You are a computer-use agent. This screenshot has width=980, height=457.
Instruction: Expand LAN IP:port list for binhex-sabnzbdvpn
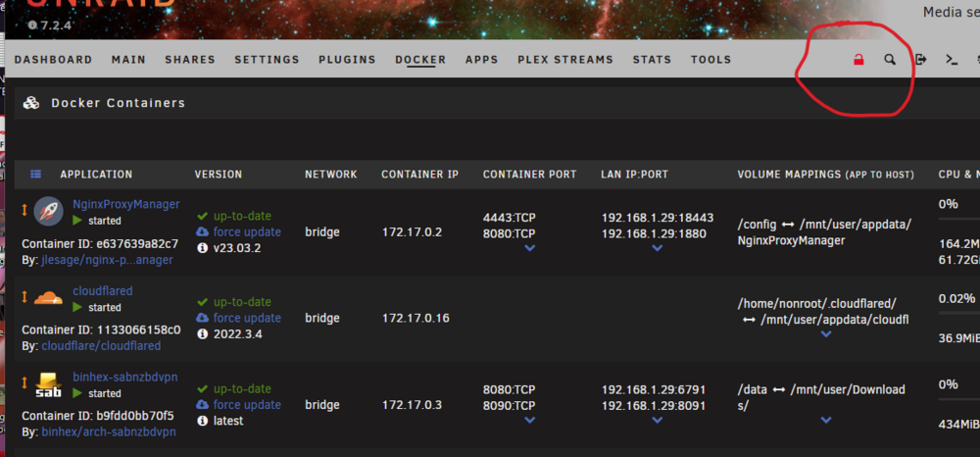pyautogui.click(x=657, y=421)
